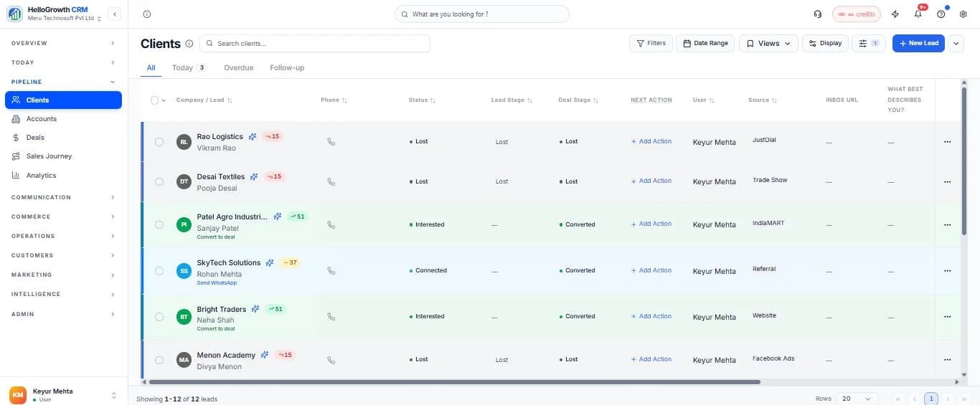Open the Filters button

tap(651, 44)
